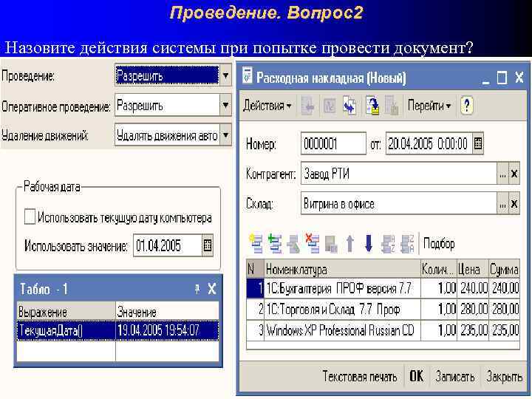
Task: Click the Колич... column header
Action: click(438, 270)
